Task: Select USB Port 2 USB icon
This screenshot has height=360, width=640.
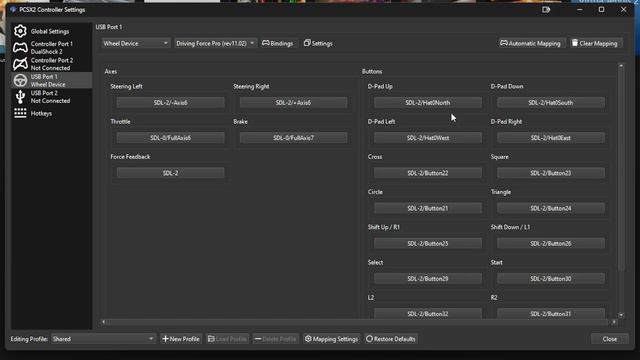Action: 20,97
